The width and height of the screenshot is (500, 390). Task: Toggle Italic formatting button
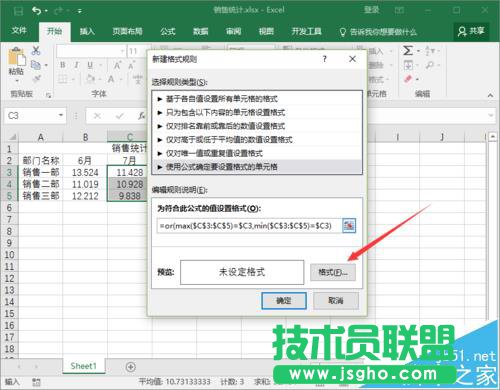76,65
